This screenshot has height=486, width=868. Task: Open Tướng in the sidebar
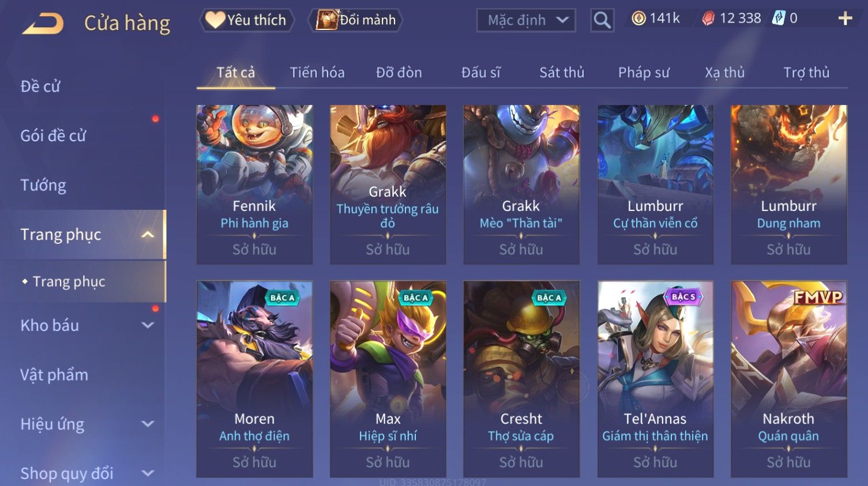coord(43,185)
